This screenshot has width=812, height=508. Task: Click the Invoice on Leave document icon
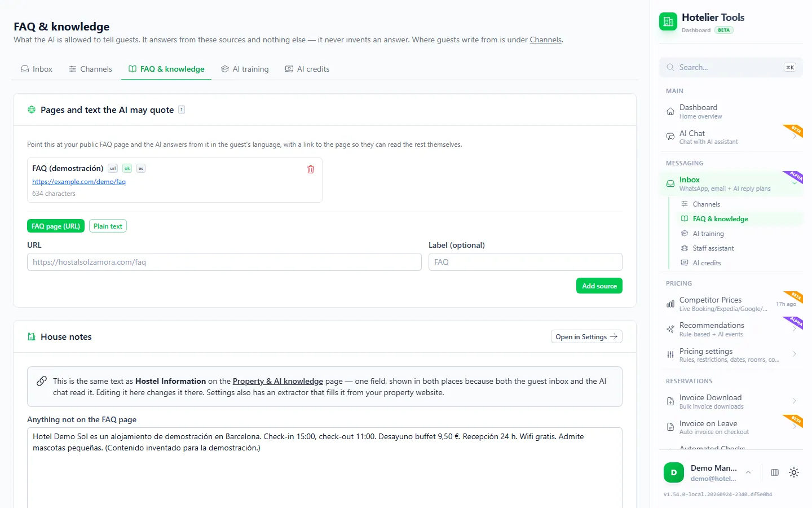coord(670,427)
